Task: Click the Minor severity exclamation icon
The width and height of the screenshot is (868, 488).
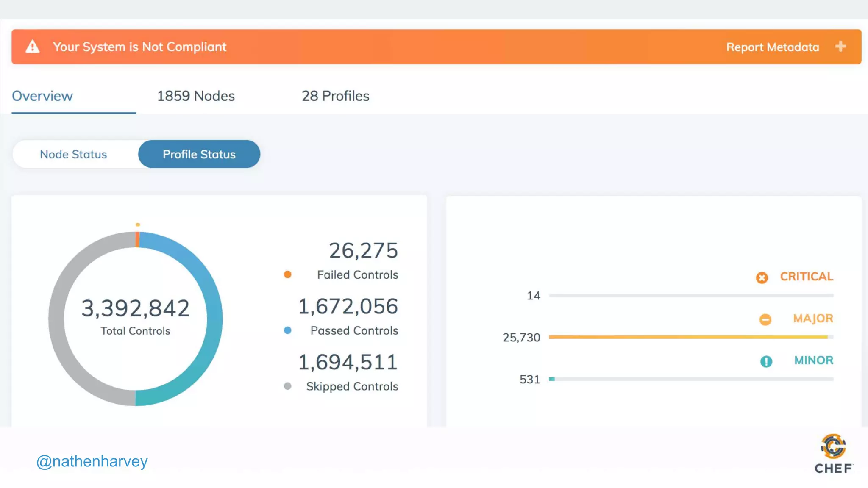Action: tap(766, 361)
